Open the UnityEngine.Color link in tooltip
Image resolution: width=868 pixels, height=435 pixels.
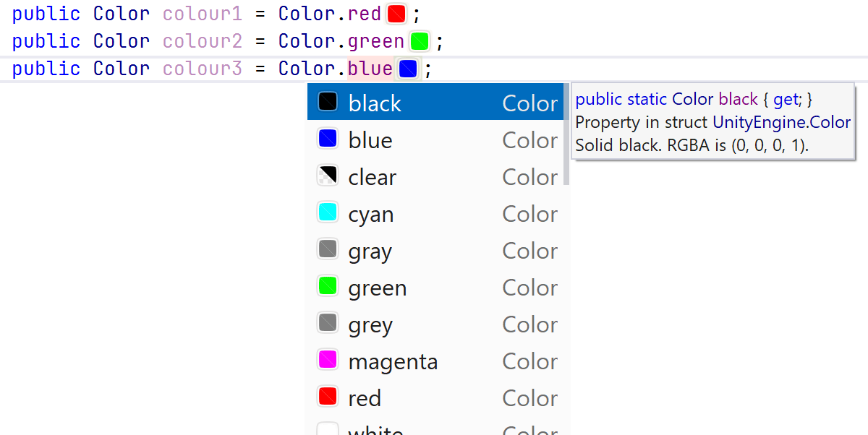[781, 123]
